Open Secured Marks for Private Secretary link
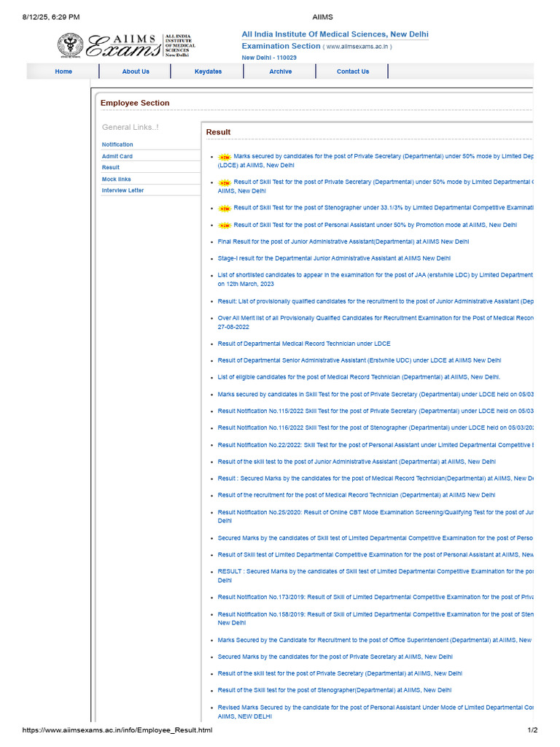 335,657
